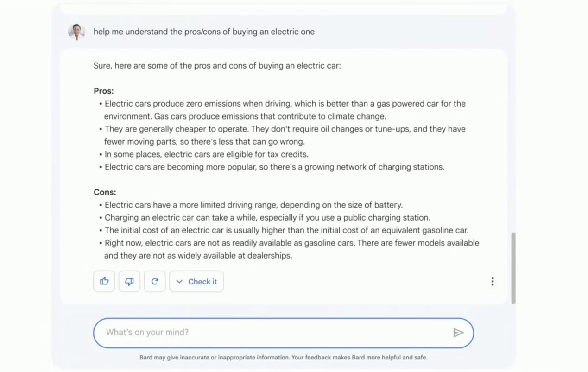Viewport: 588px width, 372px height.
Task: Expand the chevron beside Check it
Action: (179, 282)
